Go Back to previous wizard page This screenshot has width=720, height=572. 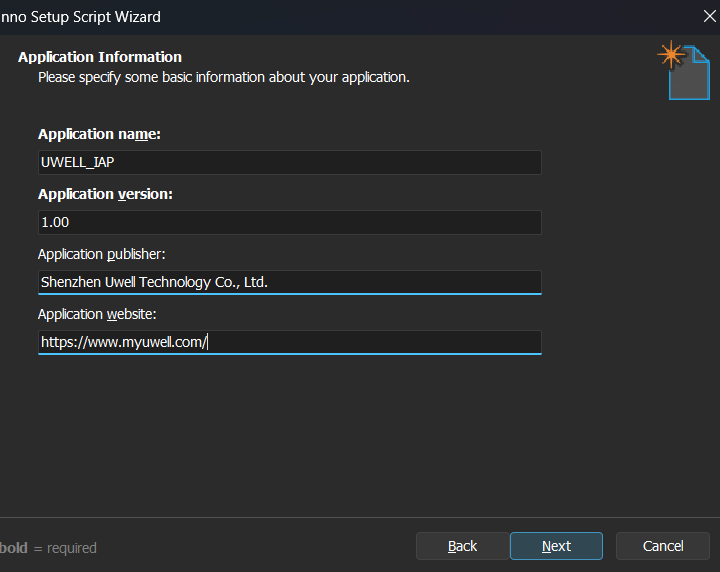coord(462,546)
